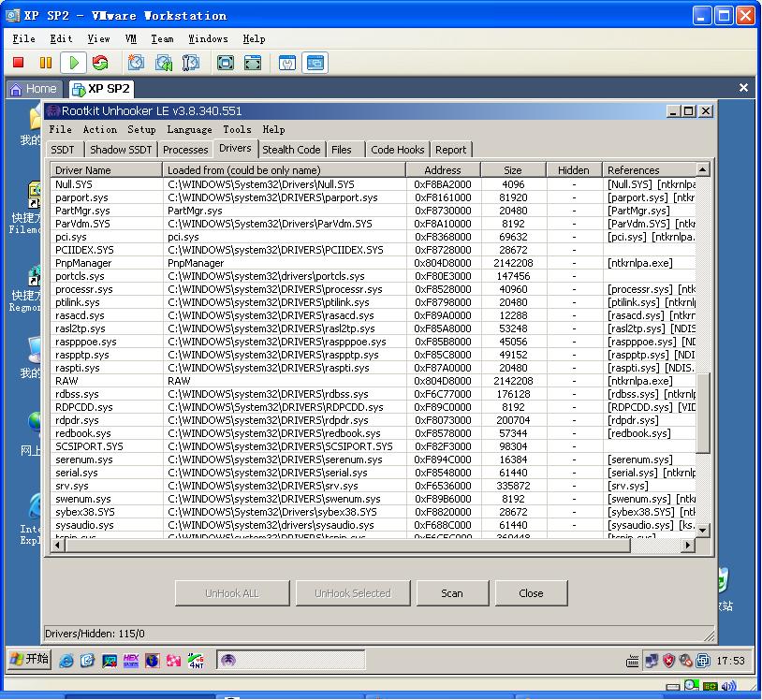Open the VM menu
This screenshot has height=700, width=762.
pos(131,39)
